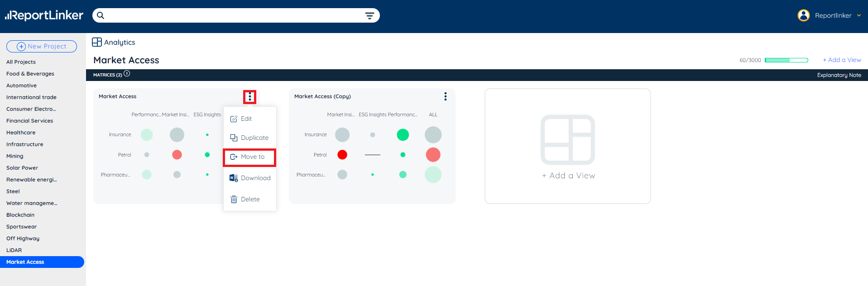Viewport: 868px width, 286px height.
Task: Open the Healthcare project in sidebar
Action: tap(21, 133)
